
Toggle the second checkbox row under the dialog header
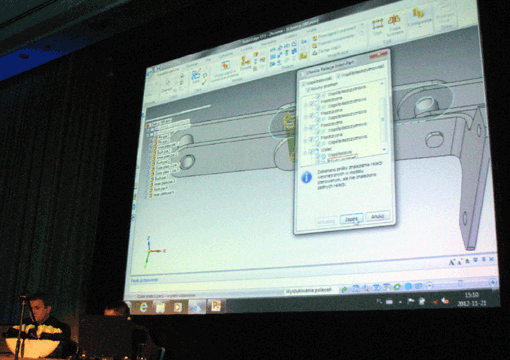(308, 89)
